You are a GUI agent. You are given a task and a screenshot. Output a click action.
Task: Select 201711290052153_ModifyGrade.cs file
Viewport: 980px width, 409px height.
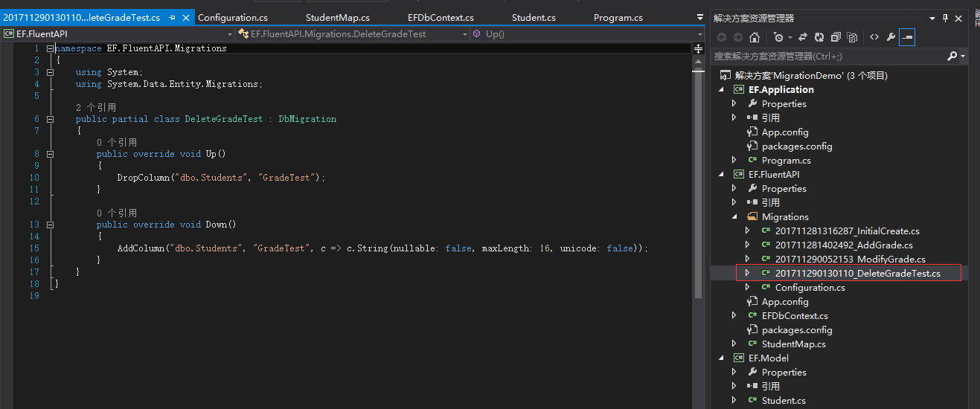850,260
